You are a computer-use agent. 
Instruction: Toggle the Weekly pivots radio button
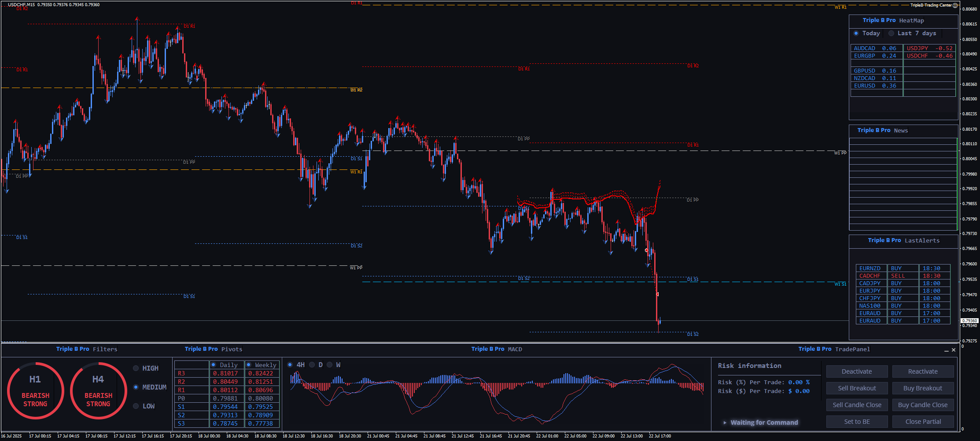pos(249,365)
